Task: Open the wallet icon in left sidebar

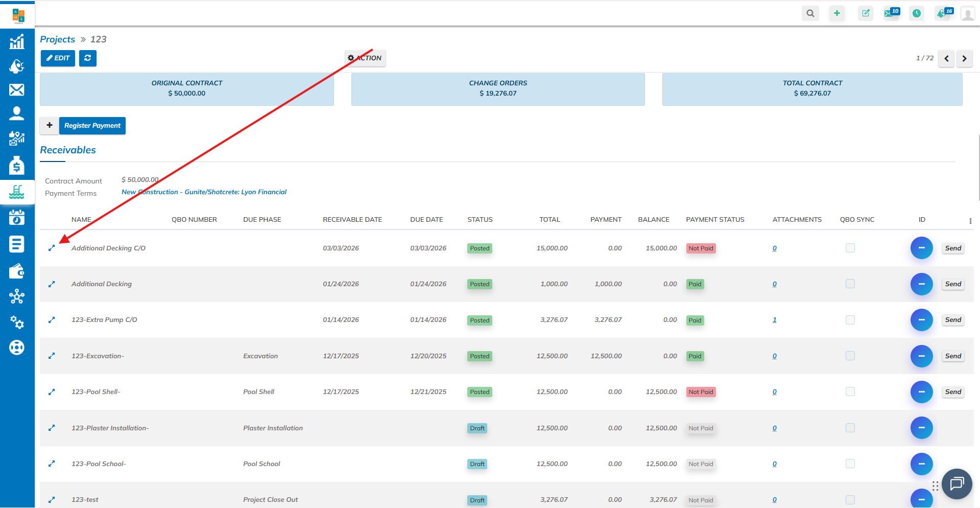Action: [17, 271]
